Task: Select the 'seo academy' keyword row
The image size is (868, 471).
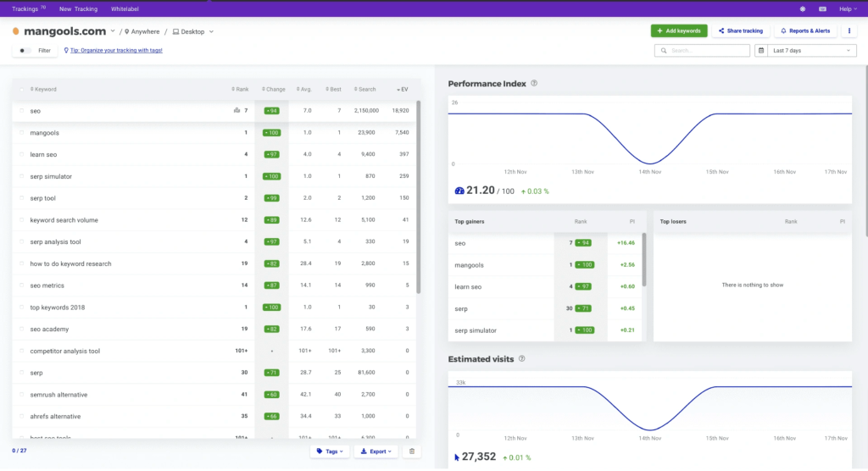Action: 214,330
